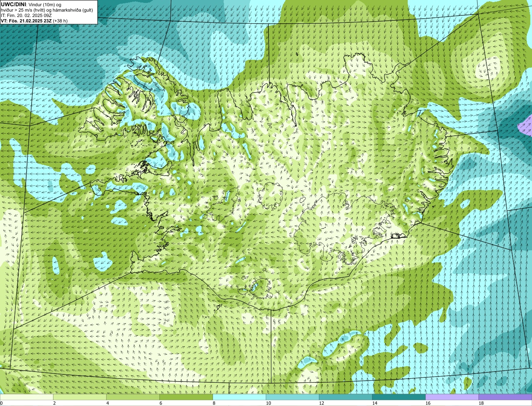Click the legend scale label '0'
This screenshot has width=532, height=406.
[1, 403]
